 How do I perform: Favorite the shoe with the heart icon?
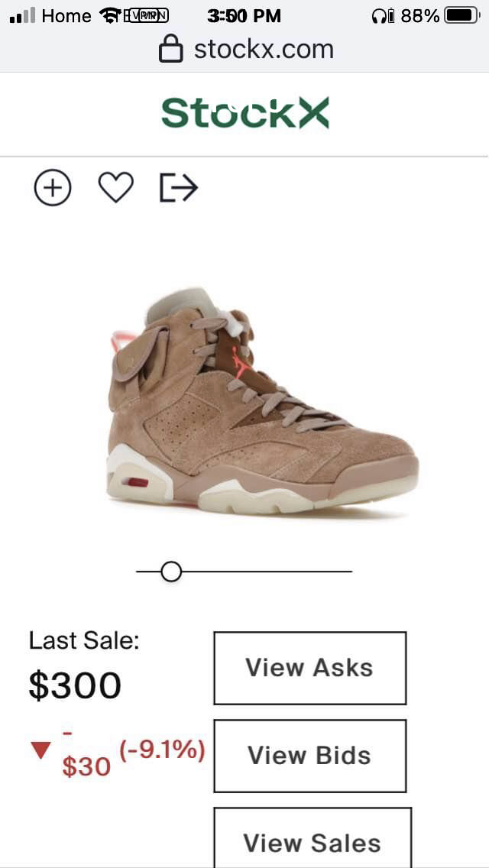(115, 187)
